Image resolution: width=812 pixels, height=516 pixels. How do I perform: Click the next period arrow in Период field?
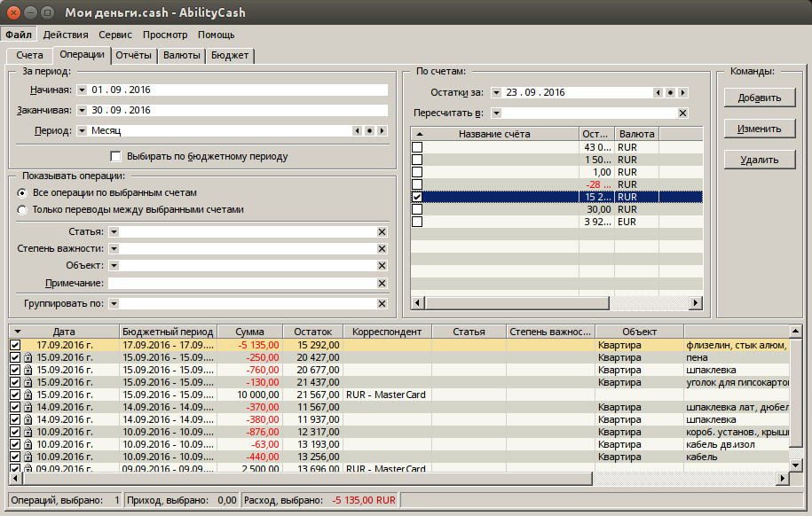click(x=382, y=130)
